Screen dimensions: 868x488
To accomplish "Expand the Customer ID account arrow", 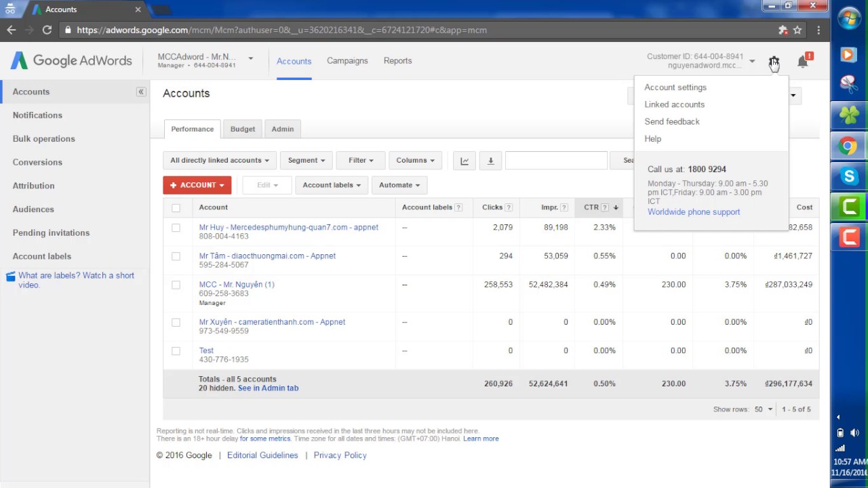I will [752, 62].
